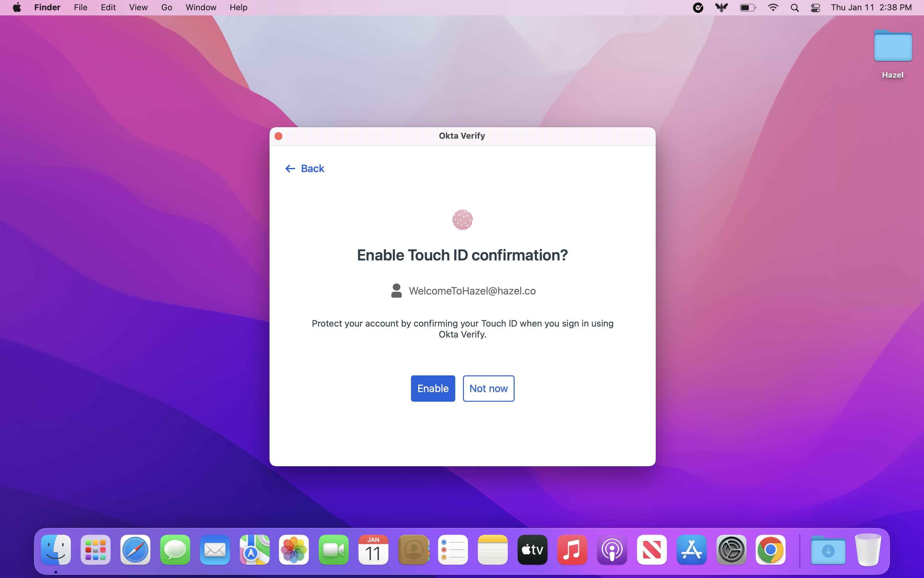Open Podcasts from the Dock
This screenshot has width=924, height=578.
point(612,550)
